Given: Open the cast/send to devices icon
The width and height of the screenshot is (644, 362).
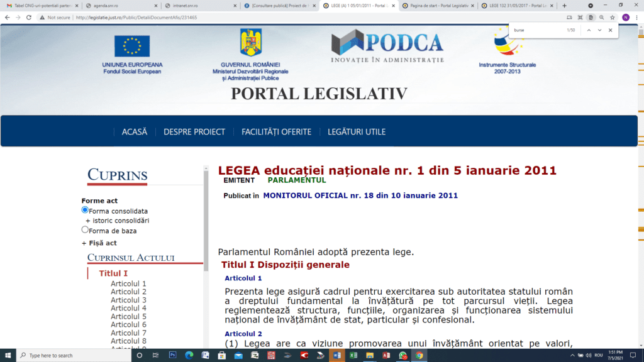Looking at the screenshot, I should 569,18.
